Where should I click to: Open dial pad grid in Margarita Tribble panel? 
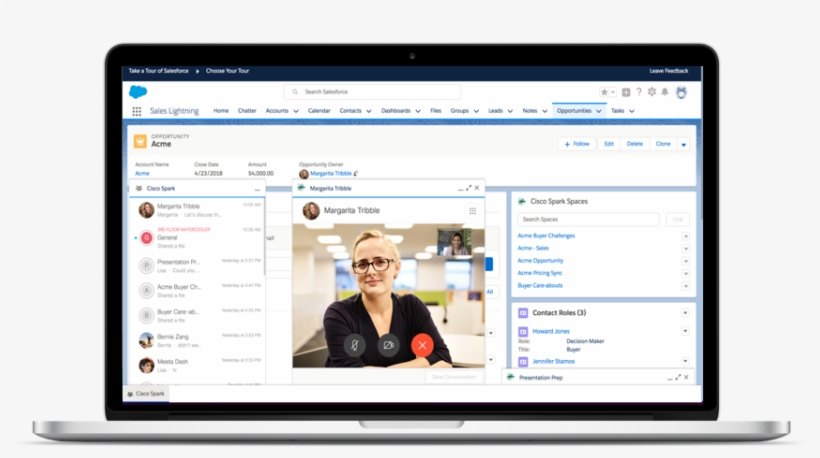coord(472,211)
